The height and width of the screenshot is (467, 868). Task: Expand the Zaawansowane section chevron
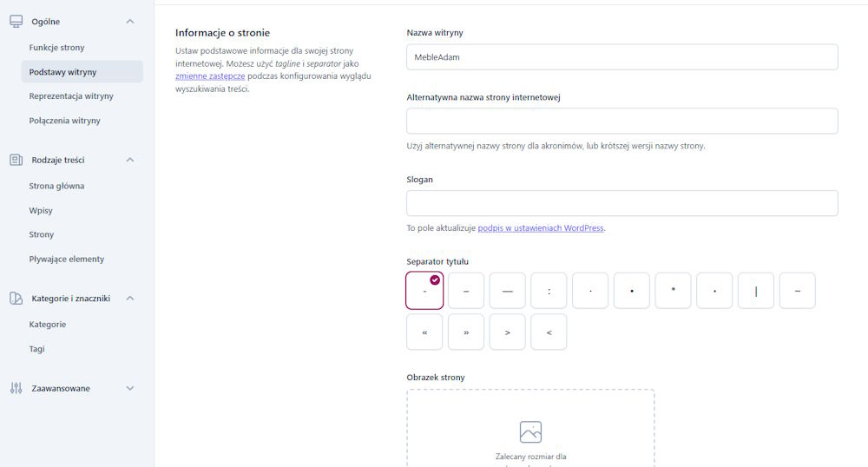tap(130, 388)
